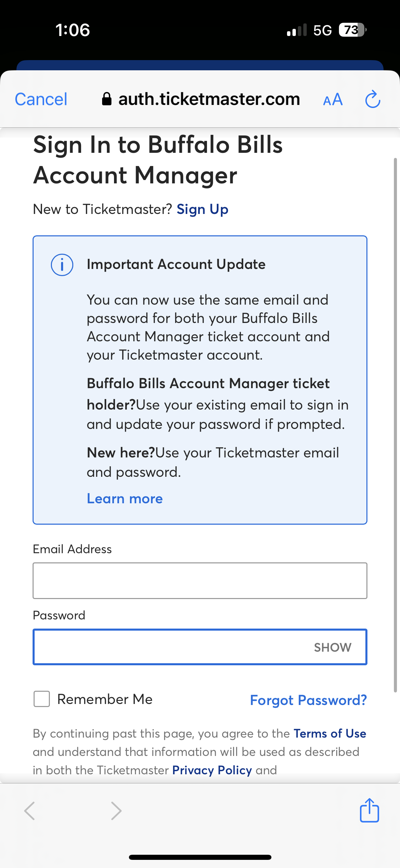Tap Learn more in the update notice
The image size is (400, 868).
point(125,499)
